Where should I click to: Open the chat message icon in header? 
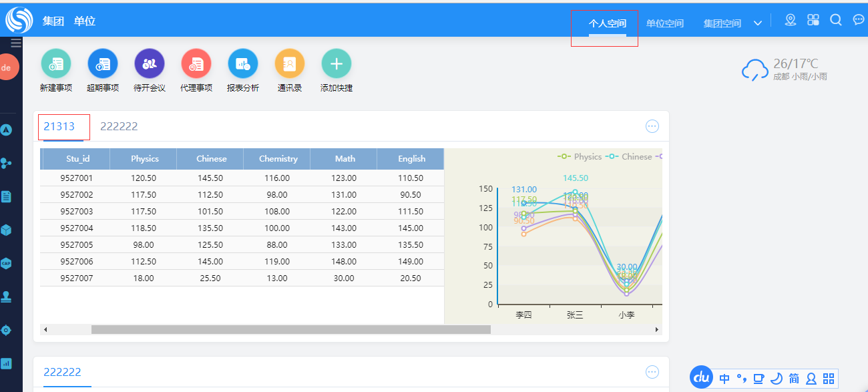tap(859, 20)
